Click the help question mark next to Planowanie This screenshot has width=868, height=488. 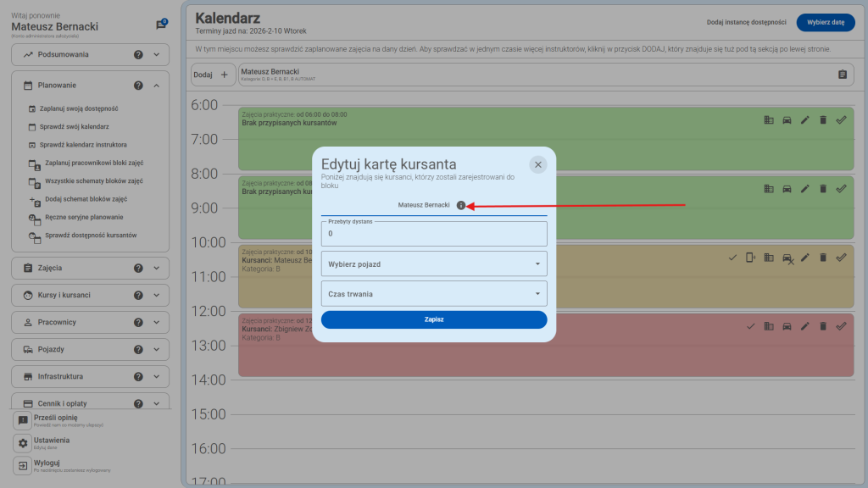pos(138,85)
